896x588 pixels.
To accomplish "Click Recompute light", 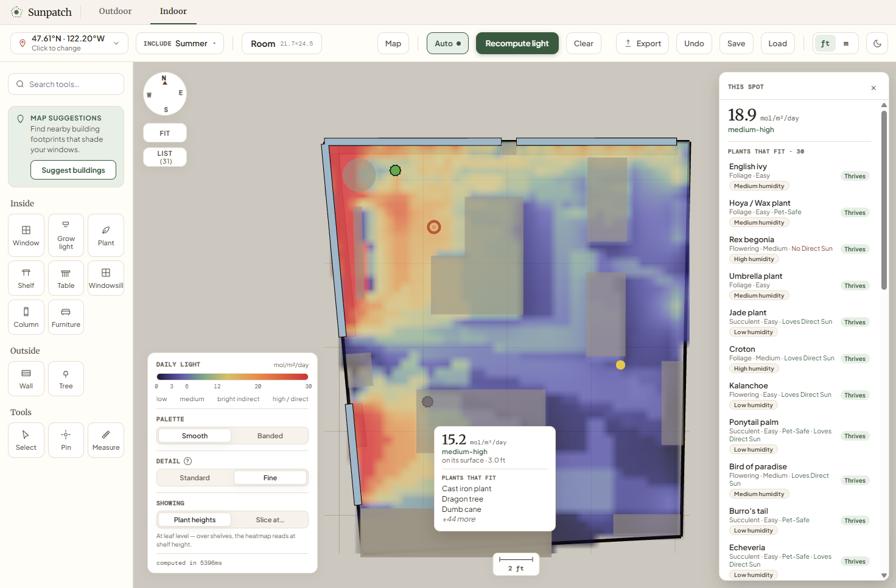I will (x=517, y=43).
